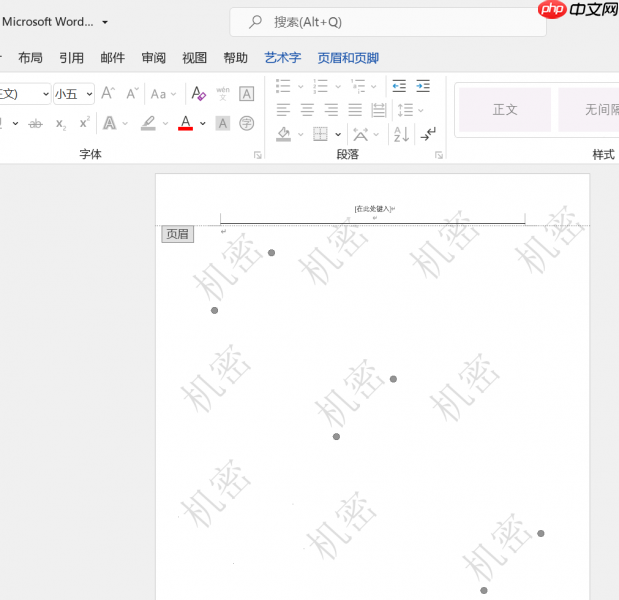This screenshot has width=619, height=600.
Task: Toggle superscript formatting
Action: pyautogui.click(x=84, y=123)
